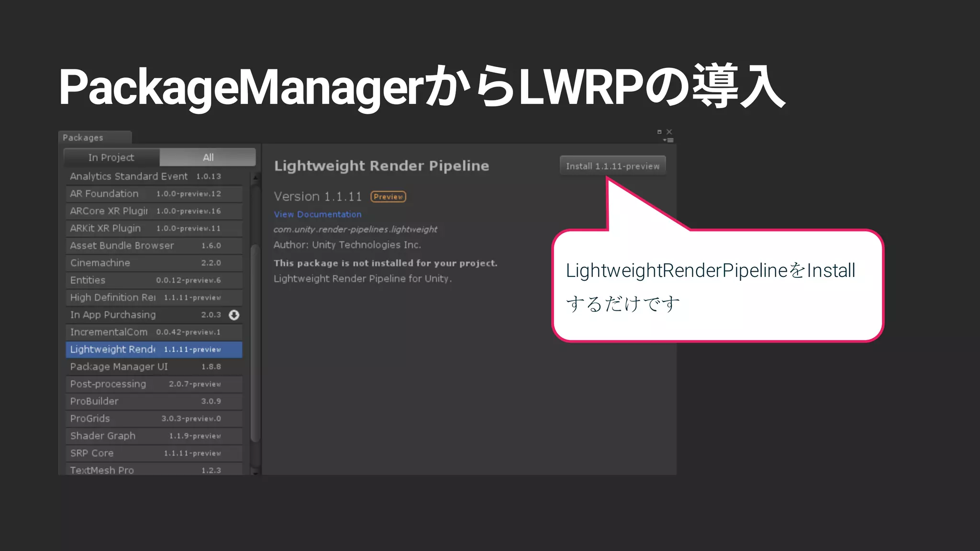Click the window maximize square icon

659,132
